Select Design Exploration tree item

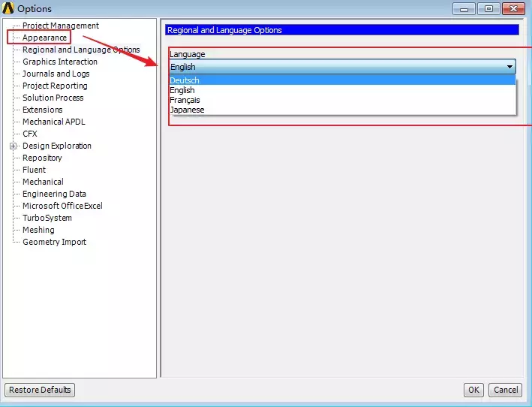click(x=57, y=146)
